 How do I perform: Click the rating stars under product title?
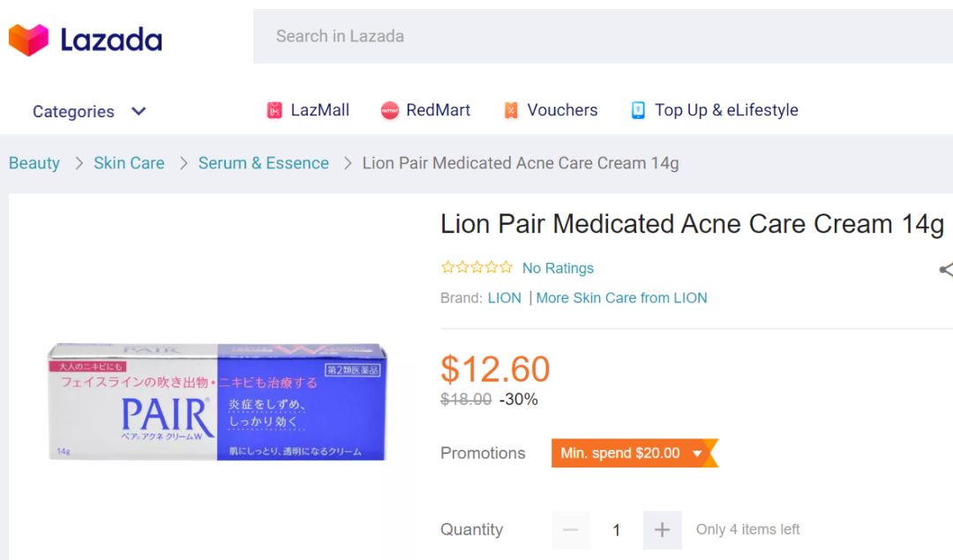[476, 267]
